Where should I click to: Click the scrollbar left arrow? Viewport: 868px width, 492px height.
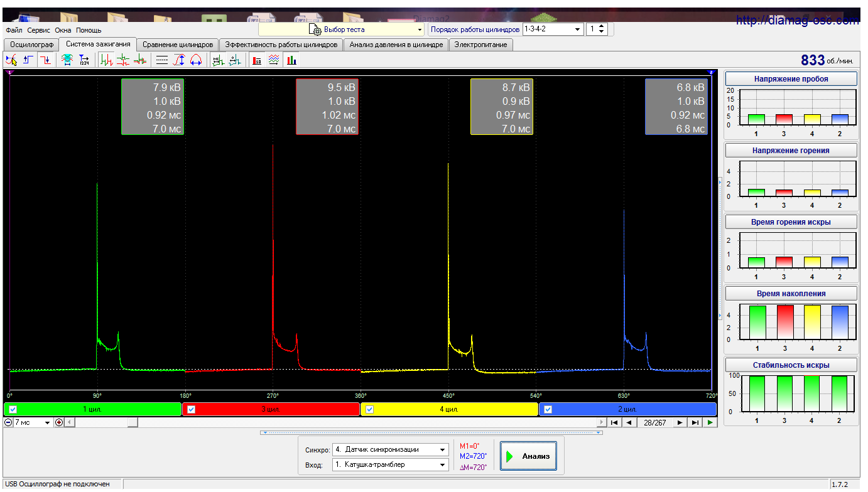coord(70,423)
